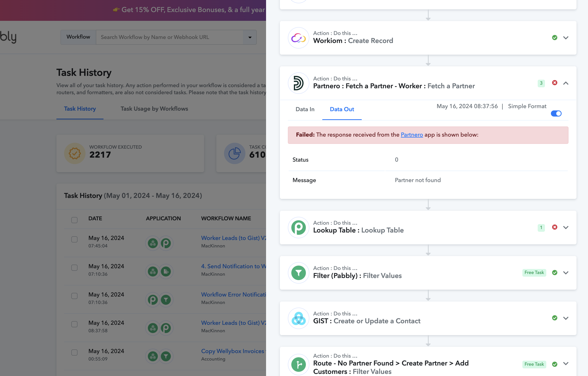588x376 pixels.
Task: Click 'Partner not found' message value
Action: point(418,180)
